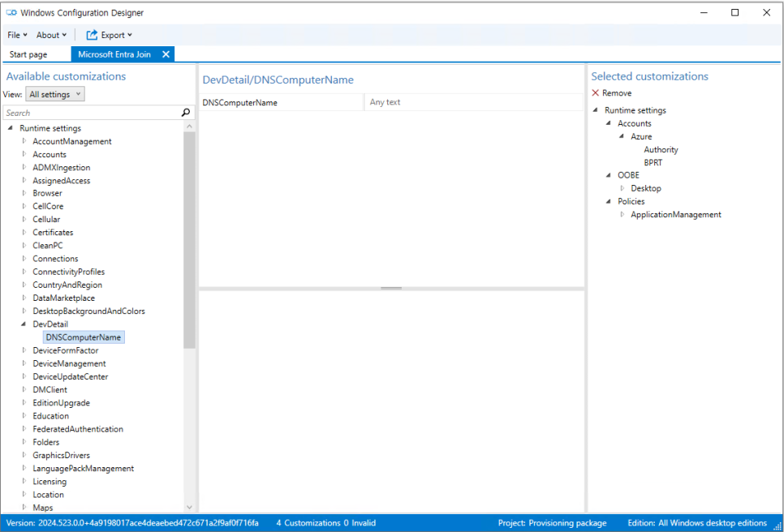Select DNSComputerName in the tree
Viewport: 784px width, 532px height.
coord(84,337)
